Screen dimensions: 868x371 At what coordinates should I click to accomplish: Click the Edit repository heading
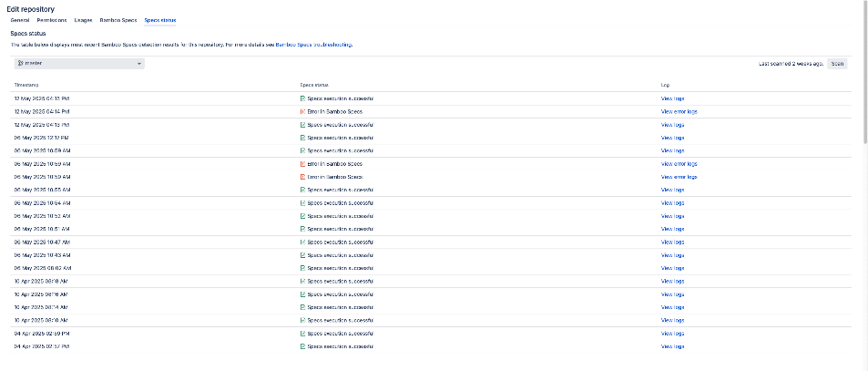coord(30,9)
